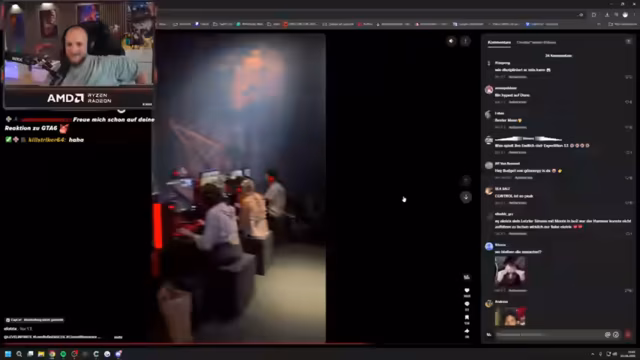Save video with bookmark icon
The image size is (640, 360).
click(x=467, y=318)
